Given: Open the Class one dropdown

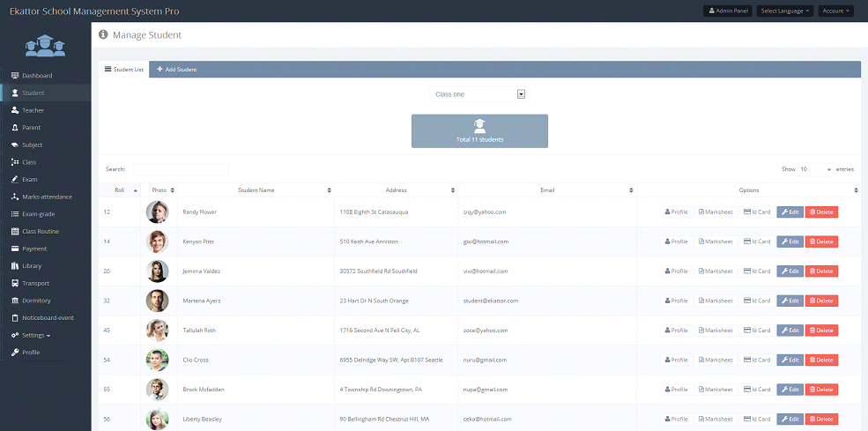Looking at the screenshot, I should click(478, 94).
